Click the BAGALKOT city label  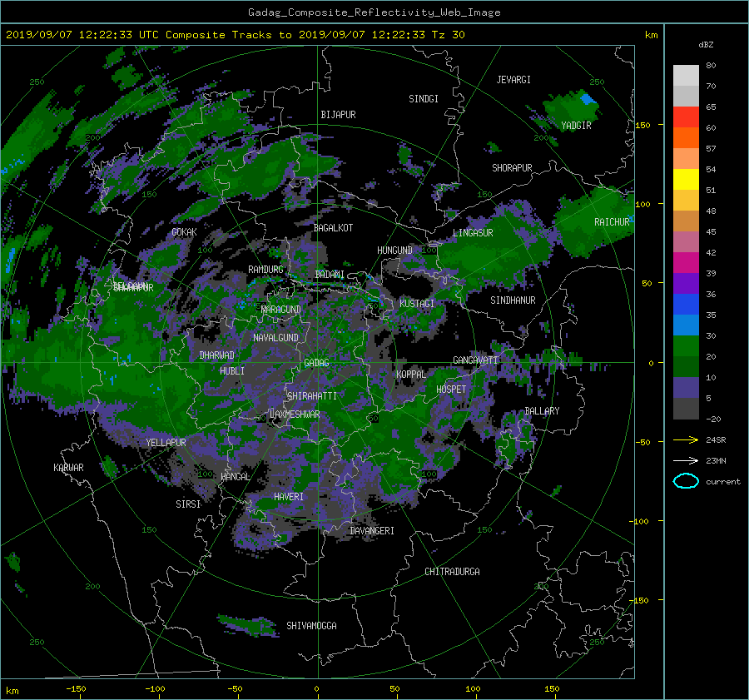click(333, 228)
